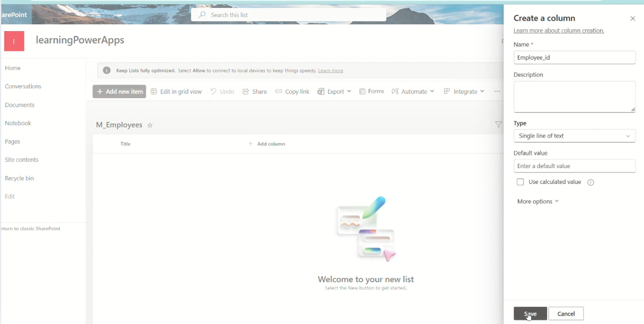Open Edit in grid view
644x324 pixels.
(x=176, y=91)
